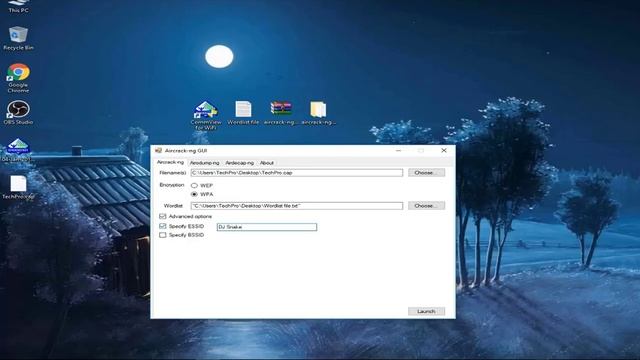Viewport: 640px width, 360px height.
Task: Switch to the Aircrack-ng tab
Action: tap(171, 162)
